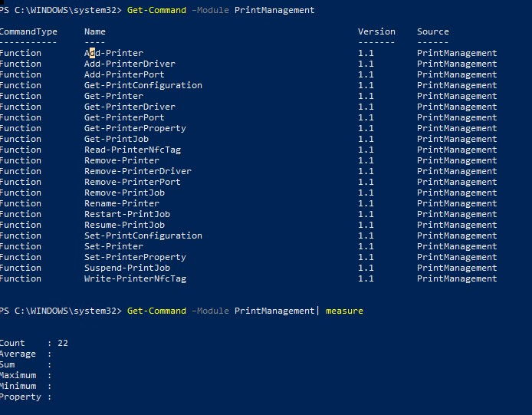532x415 pixels.
Task: Click the word measure in the second command
Action: point(344,311)
